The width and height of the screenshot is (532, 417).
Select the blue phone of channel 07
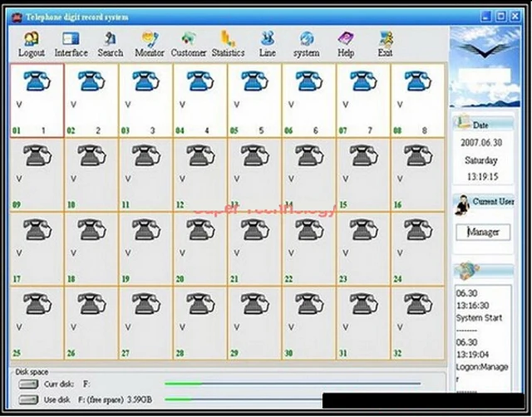click(x=364, y=81)
